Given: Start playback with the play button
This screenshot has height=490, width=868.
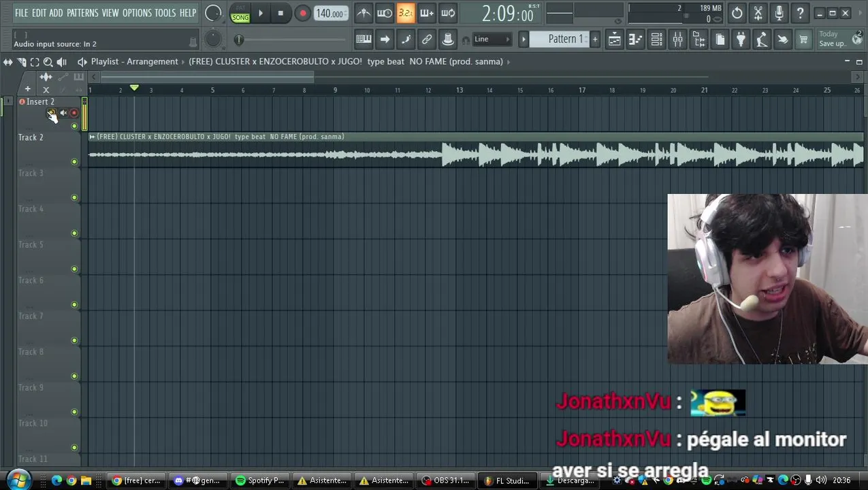Looking at the screenshot, I should [261, 14].
